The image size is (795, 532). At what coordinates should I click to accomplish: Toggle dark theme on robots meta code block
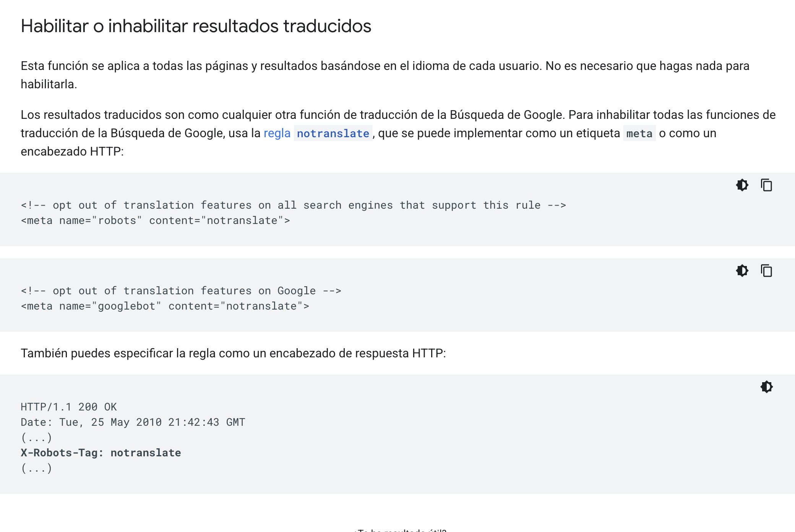[742, 185]
